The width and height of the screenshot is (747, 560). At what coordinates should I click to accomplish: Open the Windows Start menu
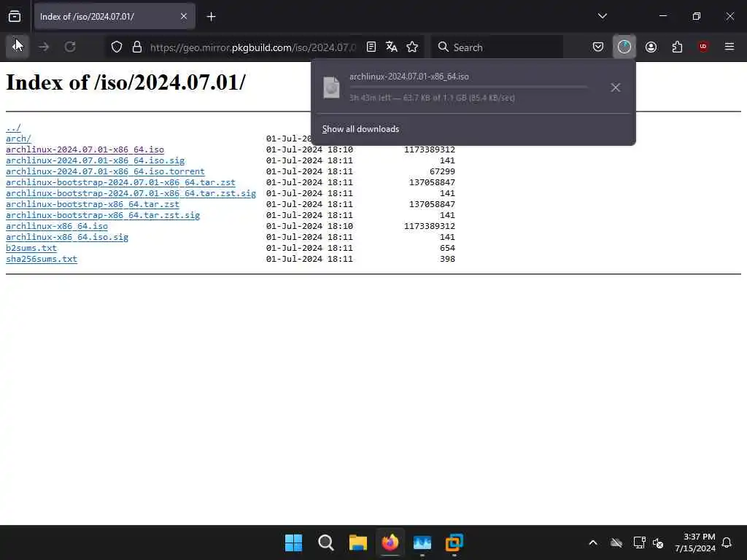click(x=293, y=542)
